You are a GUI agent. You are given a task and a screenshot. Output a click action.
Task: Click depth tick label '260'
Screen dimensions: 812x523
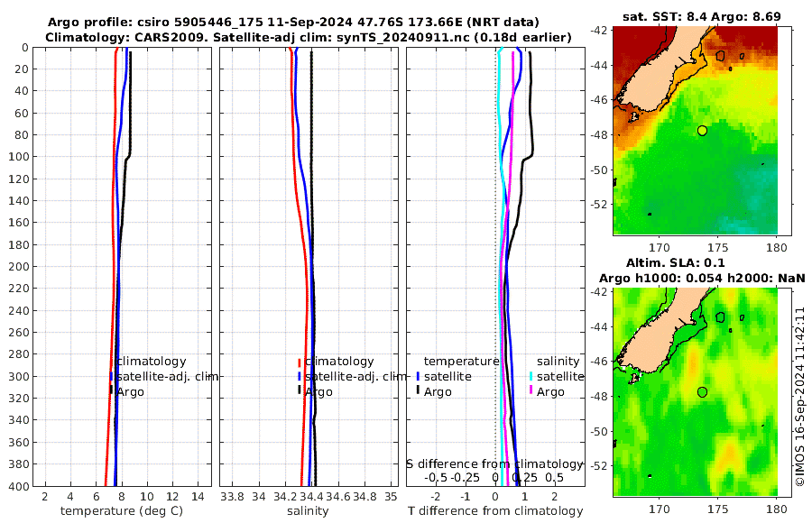click(x=19, y=333)
